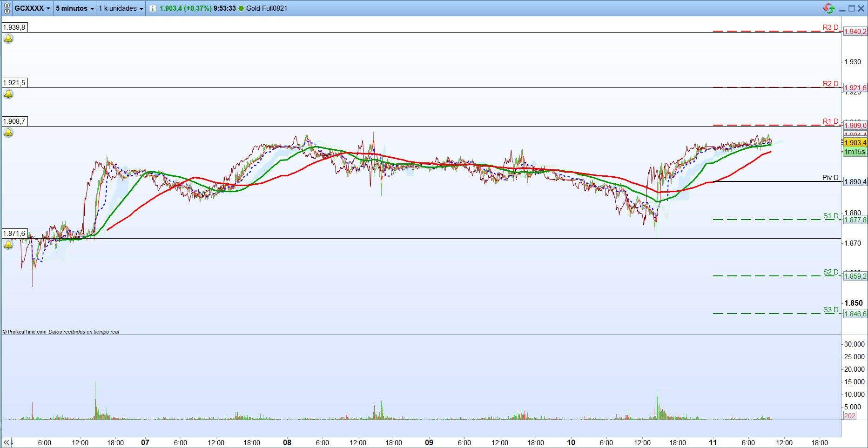Click the 07 date marker on time axis
Screen dimensions: 868x448
click(145, 442)
